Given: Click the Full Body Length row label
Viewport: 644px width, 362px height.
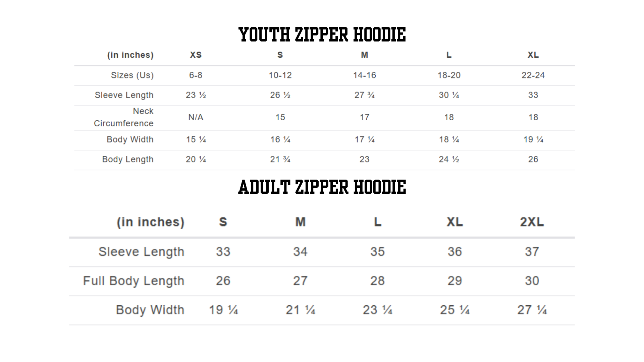Looking at the screenshot, I should (133, 281).
